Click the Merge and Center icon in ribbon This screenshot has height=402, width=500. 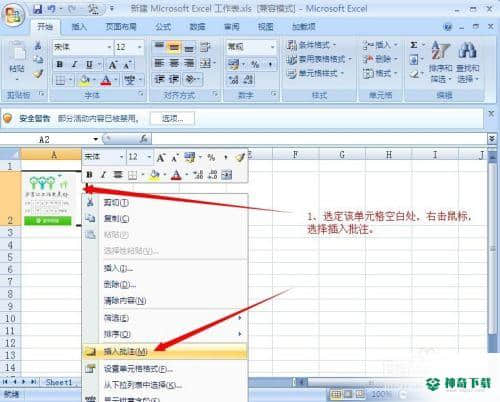tap(206, 63)
